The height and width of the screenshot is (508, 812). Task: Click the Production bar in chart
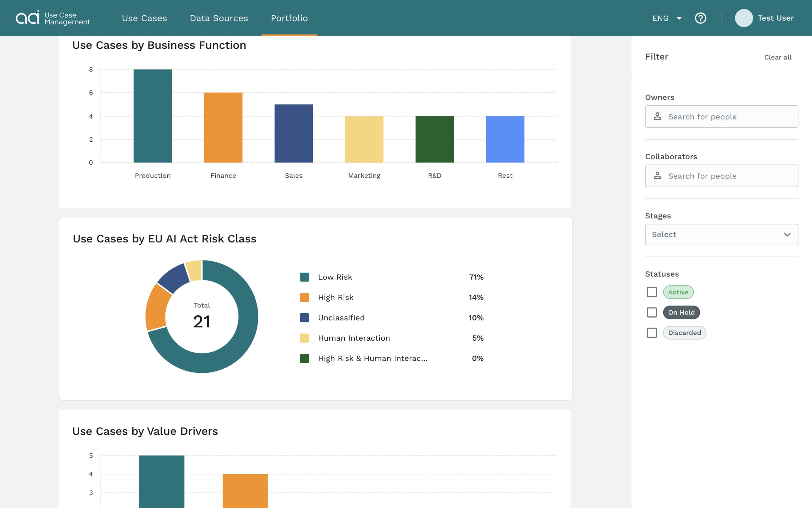153,116
